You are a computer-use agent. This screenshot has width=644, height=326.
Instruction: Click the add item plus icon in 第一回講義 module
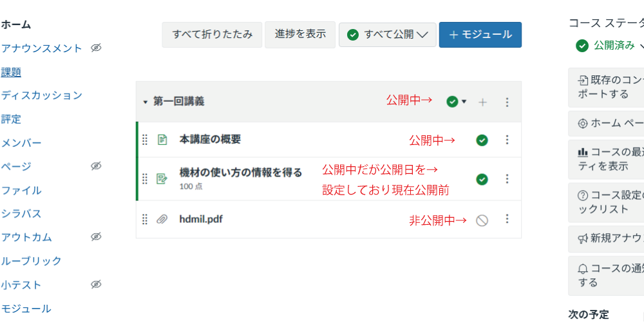point(482,102)
